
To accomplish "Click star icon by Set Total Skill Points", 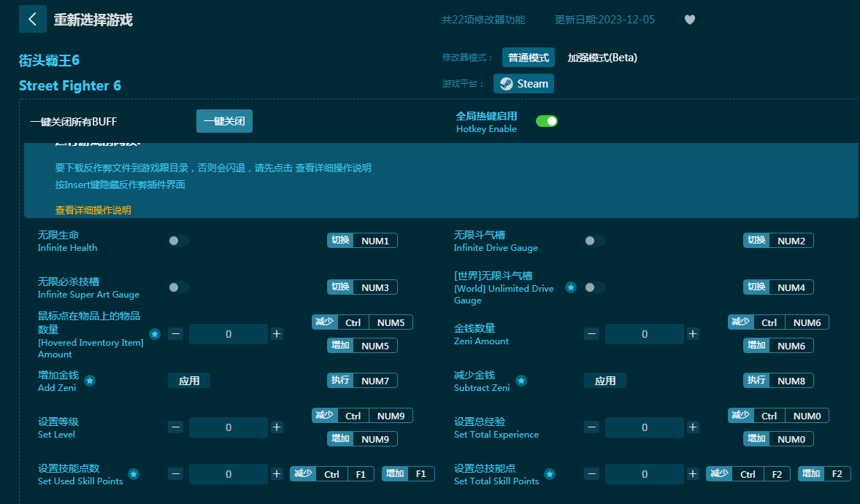I will point(550,474).
